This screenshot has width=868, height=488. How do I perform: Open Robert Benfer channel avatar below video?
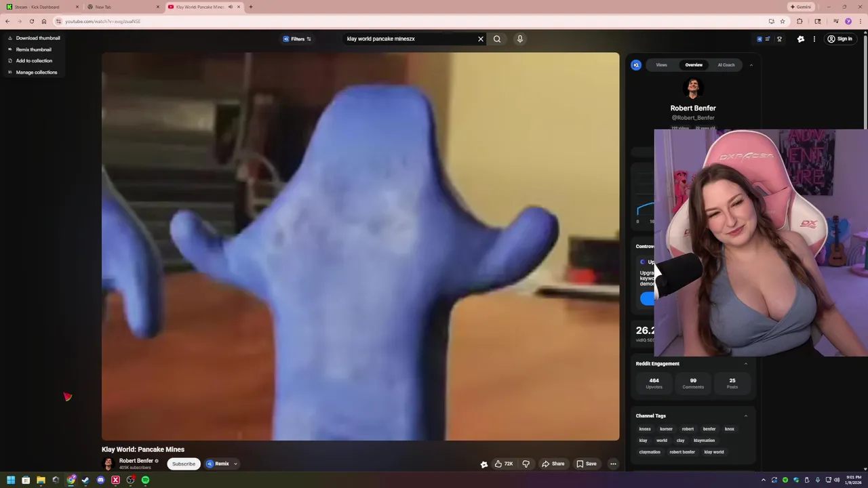click(x=108, y=464)
